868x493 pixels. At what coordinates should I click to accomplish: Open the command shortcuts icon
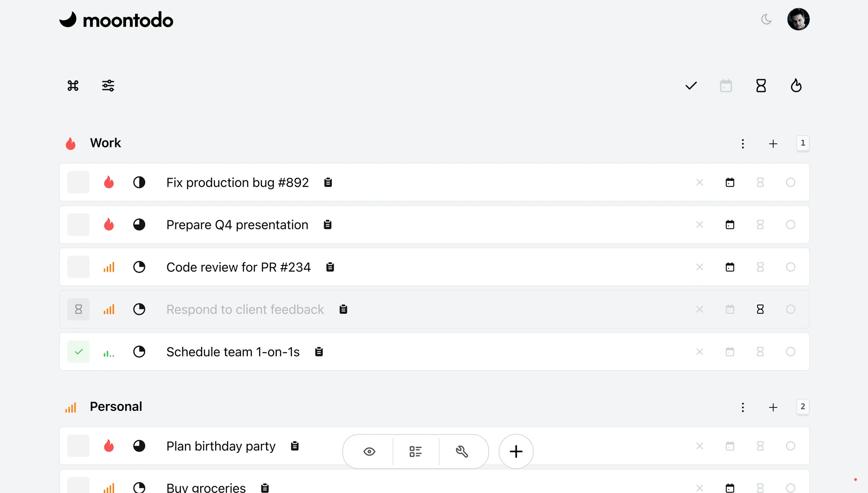pos(73,85)
